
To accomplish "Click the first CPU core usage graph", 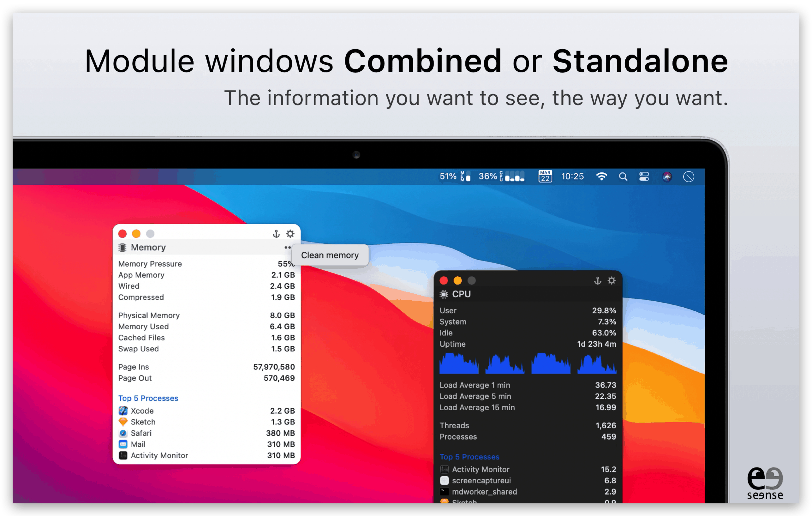I will click(459, 363).
